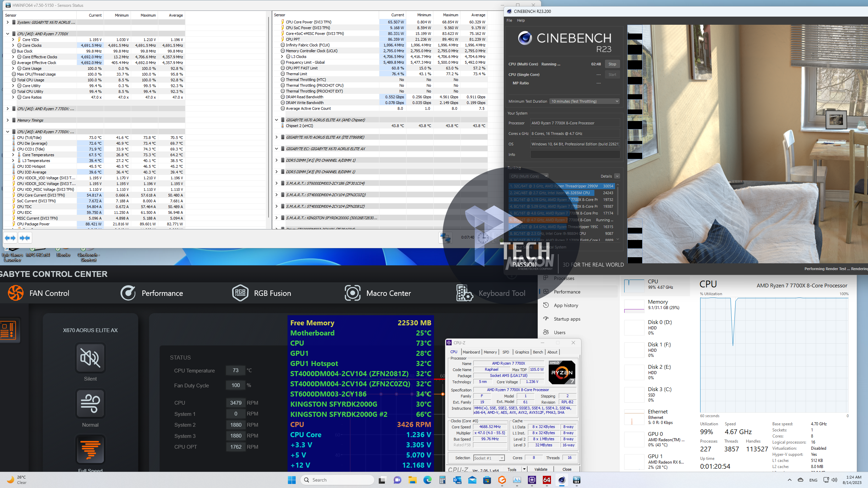The width and height of the screenshot is (868, 488).
Task: Select Memory in Task Manager performance list
Action: (x=657, y=304)
